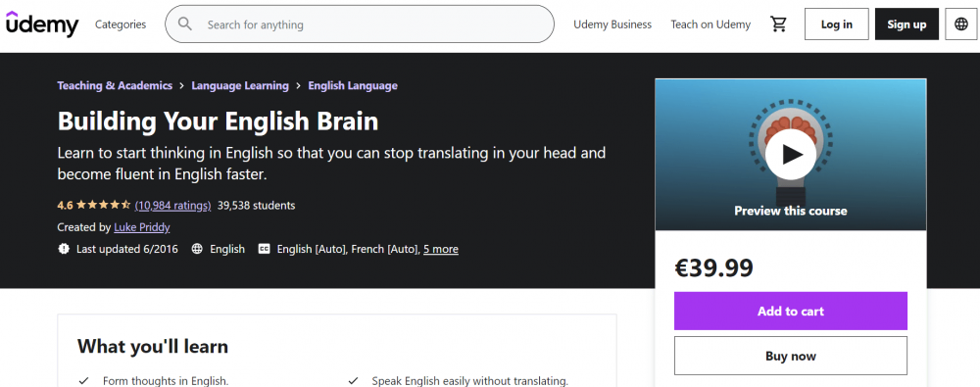Click the Buy now button
980x387 pixels.
pyautogui.click(x=791, y=356)
